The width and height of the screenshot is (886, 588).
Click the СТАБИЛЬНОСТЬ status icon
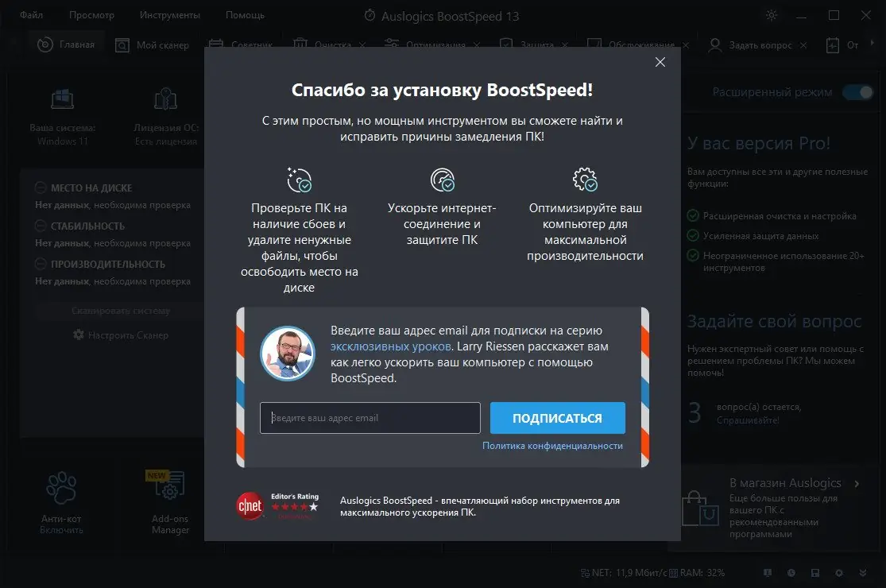coord(40,226)
